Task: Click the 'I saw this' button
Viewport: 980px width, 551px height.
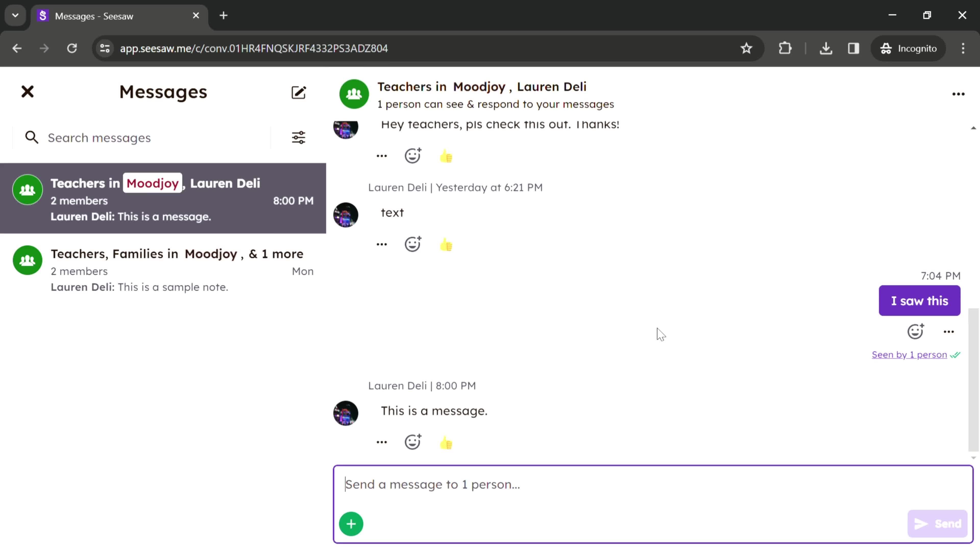Action: click(x=920, y=301)
